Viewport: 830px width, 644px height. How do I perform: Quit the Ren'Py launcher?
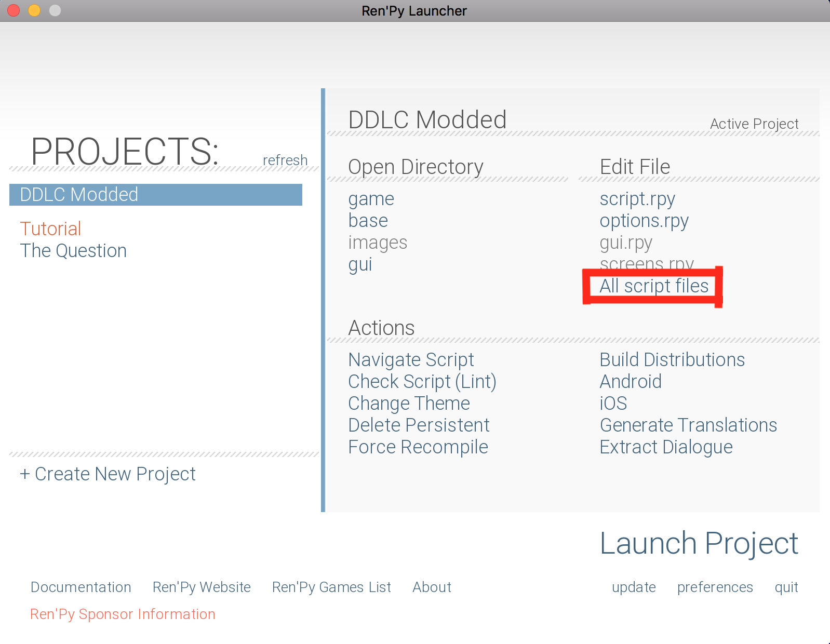coord(786,587)
